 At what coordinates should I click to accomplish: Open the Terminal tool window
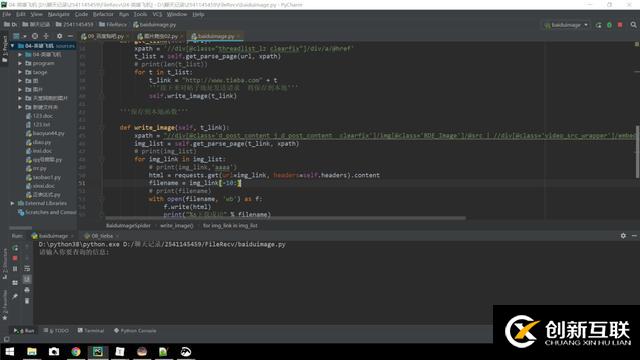(x=91, y=331)
